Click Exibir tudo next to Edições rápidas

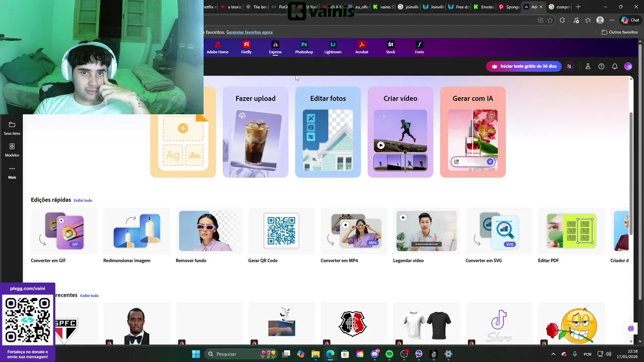83,200
